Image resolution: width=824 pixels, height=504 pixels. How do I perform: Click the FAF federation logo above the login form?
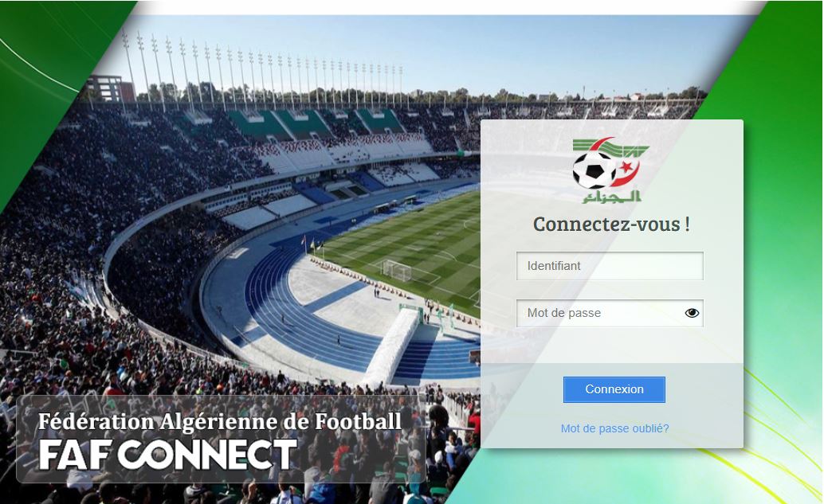tap(610, 170)
